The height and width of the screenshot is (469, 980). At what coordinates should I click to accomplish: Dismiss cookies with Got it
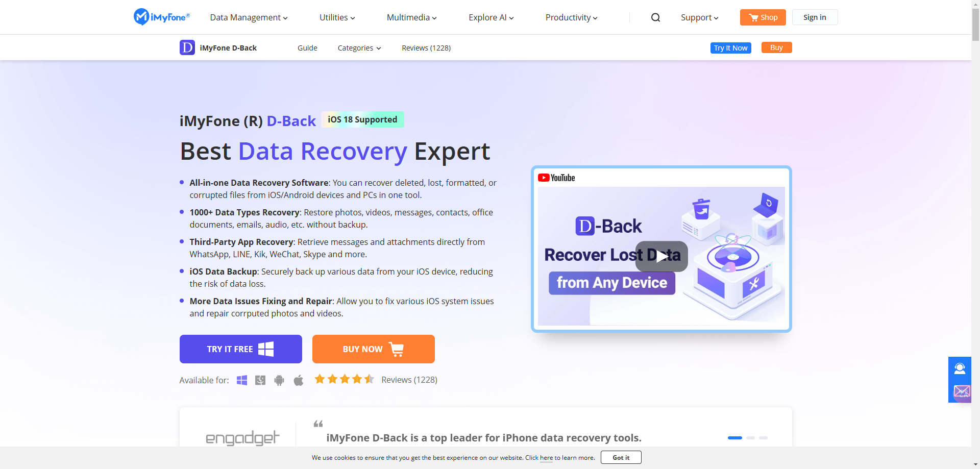(621, 457)
